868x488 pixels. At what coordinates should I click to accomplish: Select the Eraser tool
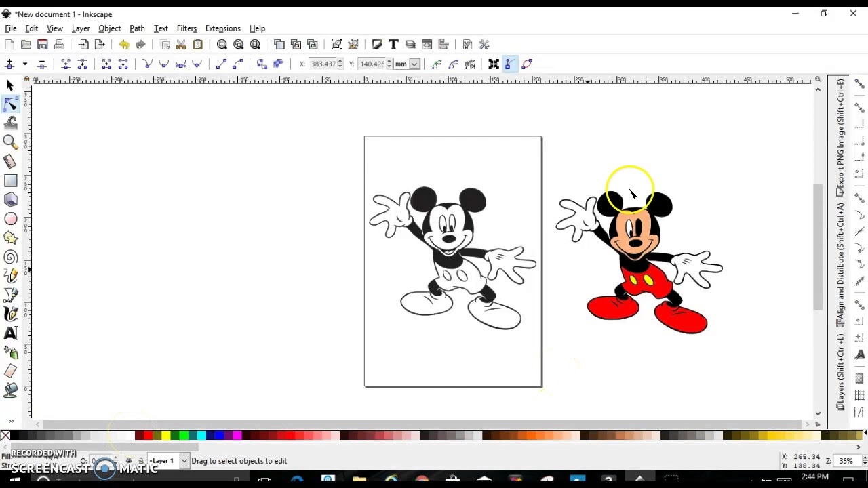pyautogui.click(x=10, y=371)
